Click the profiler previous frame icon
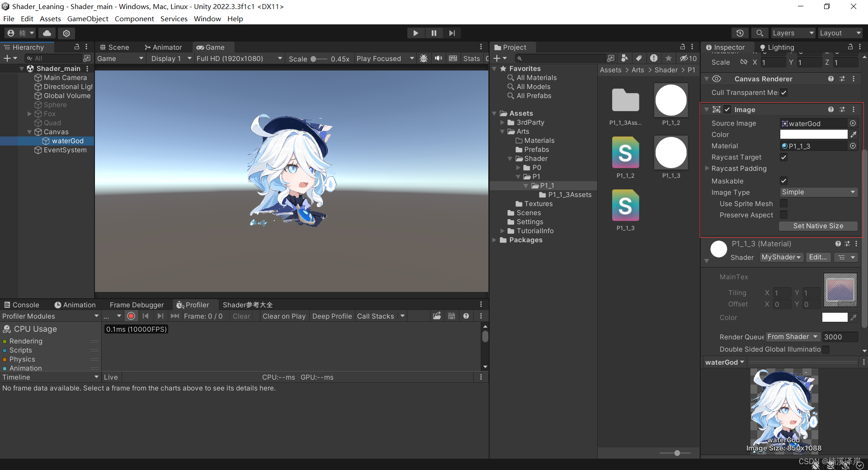Image resolution: width=868 pixels, height=470 pixels. click(146, 316)
